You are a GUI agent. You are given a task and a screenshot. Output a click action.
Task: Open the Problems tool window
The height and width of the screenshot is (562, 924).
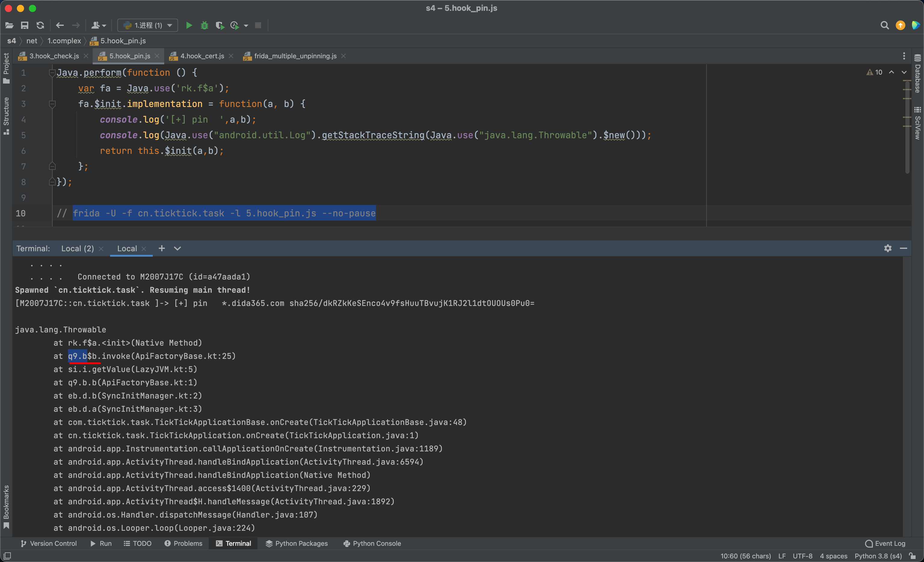tap(183, 543)
